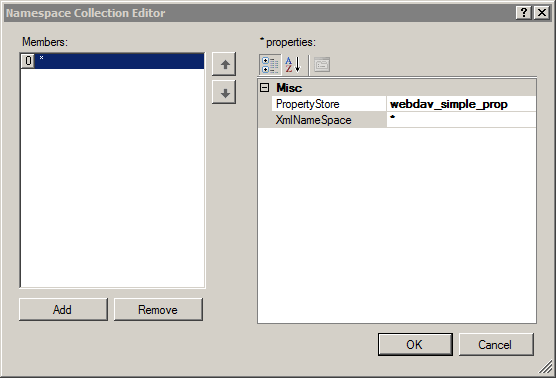The height and width of the screenshot is (378, 556).
Task: Close the Namespace Collection Editor dialog
Action: tap(542, 13)
